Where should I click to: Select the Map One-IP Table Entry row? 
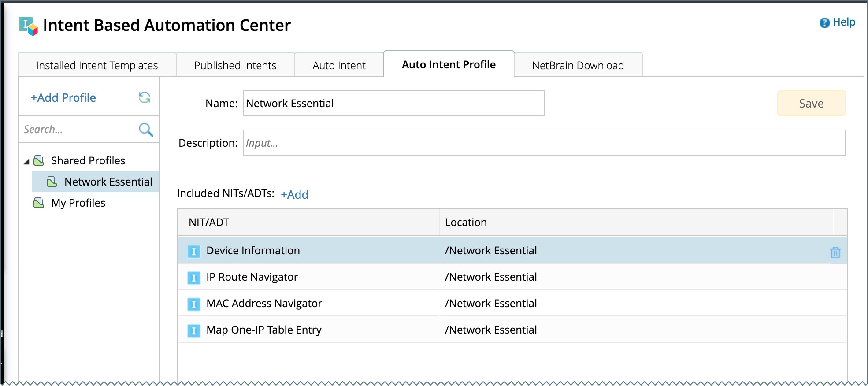point(264,330)
